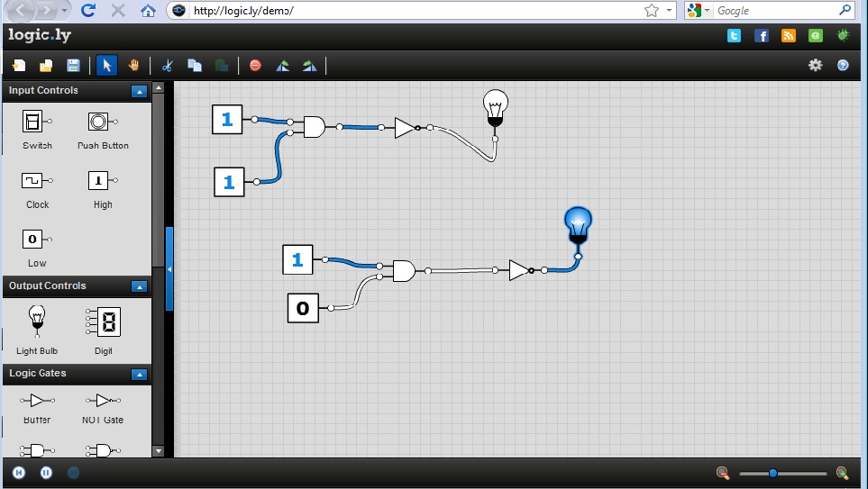868x489 pixels.
Task: Collapse the Input Controls panel
Action: pos(140,91)
